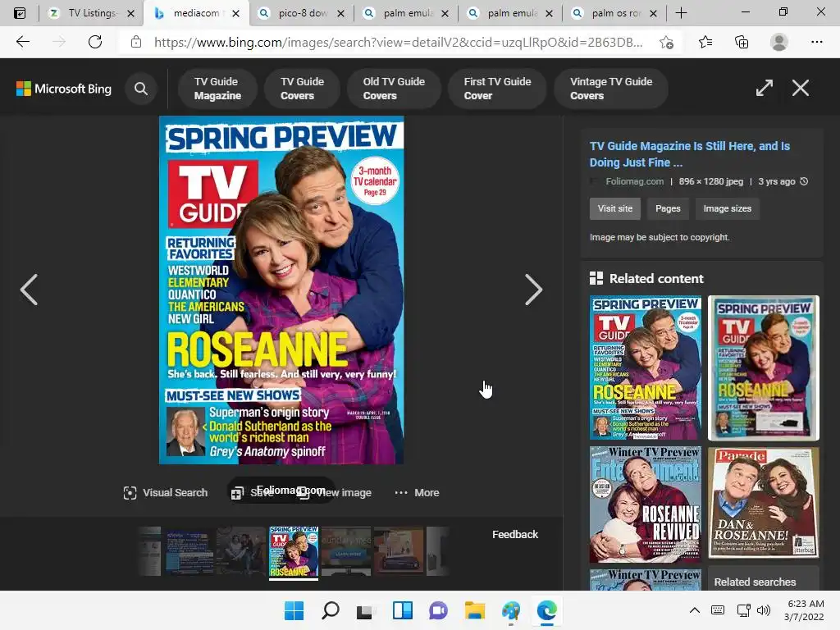Close the pico-8 tab
840x630 pixels.
[x=340, y=13]
